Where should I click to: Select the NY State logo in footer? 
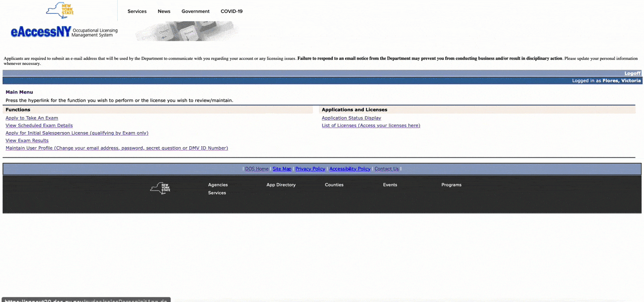(x=159, y=188)
